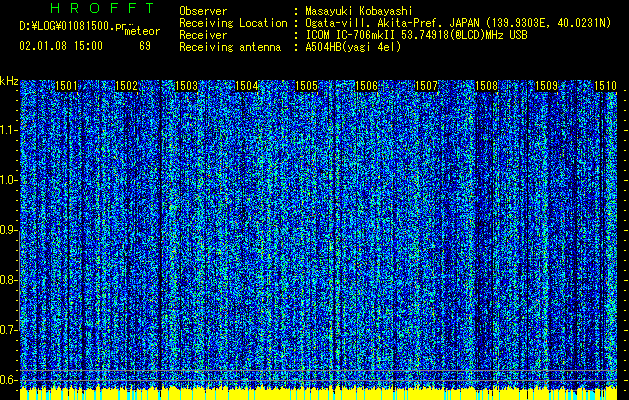Click the Receiver label

pos(203,35)
